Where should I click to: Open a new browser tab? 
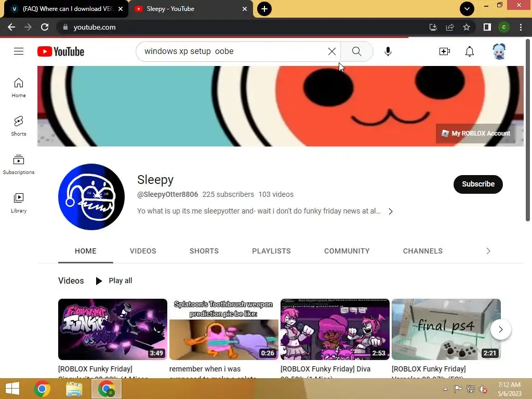click(x=264, y=9)
